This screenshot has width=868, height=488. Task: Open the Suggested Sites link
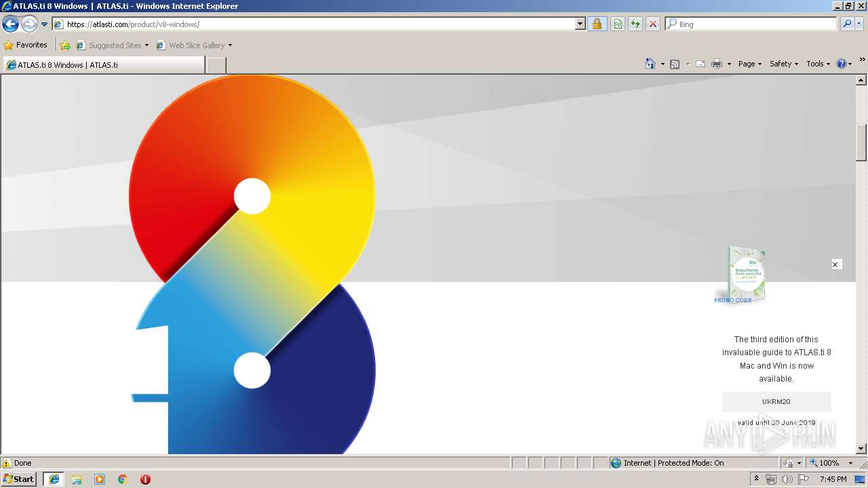click(113, 45)
